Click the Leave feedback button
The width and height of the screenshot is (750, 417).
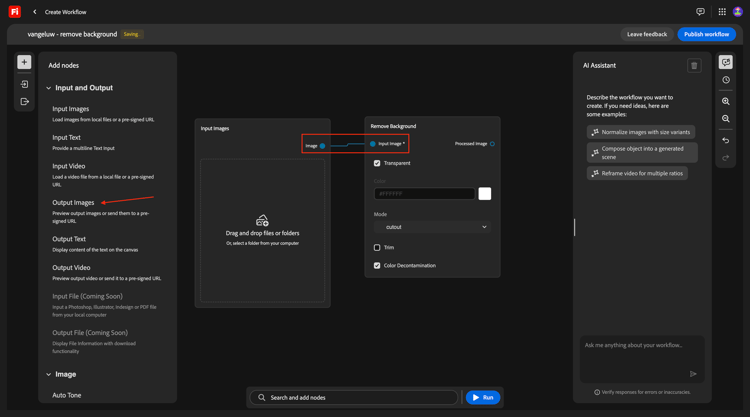(x=647, y=34)
